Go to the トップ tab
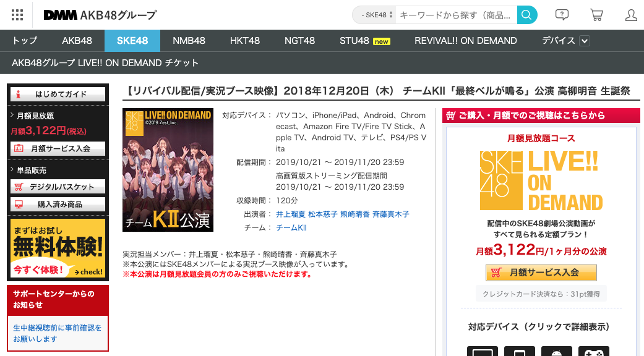644x356 pixels. click(25, 41)
